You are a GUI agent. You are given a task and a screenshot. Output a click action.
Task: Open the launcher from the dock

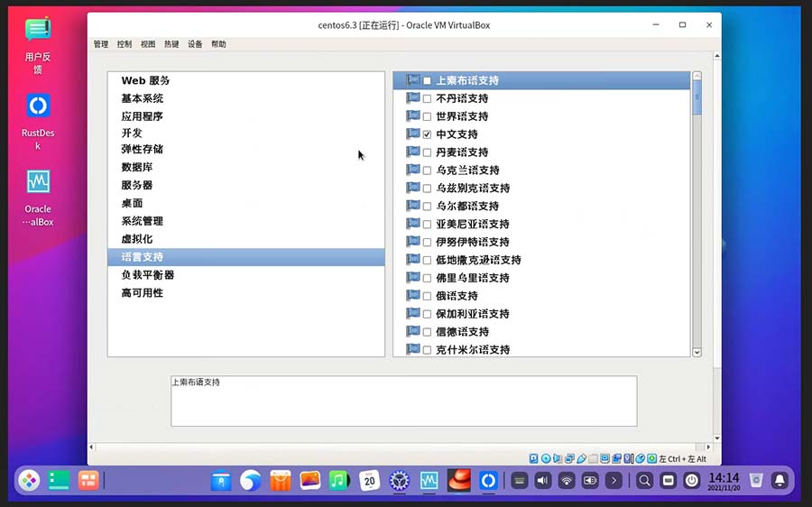(x=29, y=481)
